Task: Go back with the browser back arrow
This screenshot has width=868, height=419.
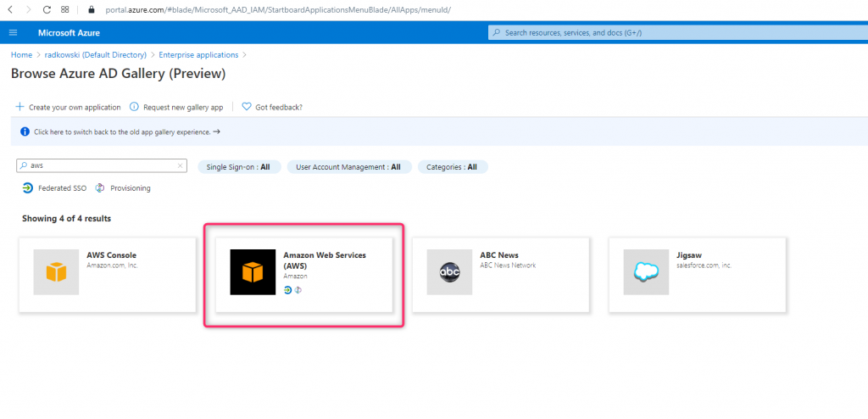Action: tap(10, 9)
